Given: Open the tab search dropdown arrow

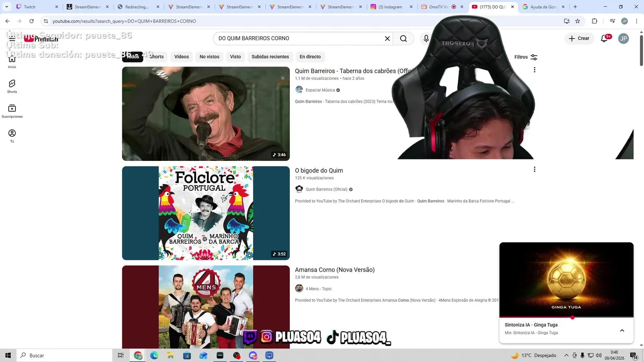Looking at the screenshot, I should coord(7,7).
